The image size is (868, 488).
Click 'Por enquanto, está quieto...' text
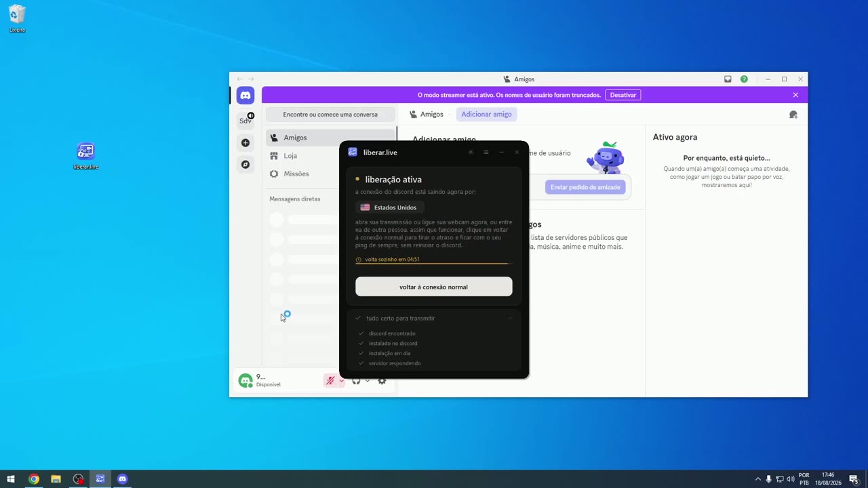pos(726,158)
